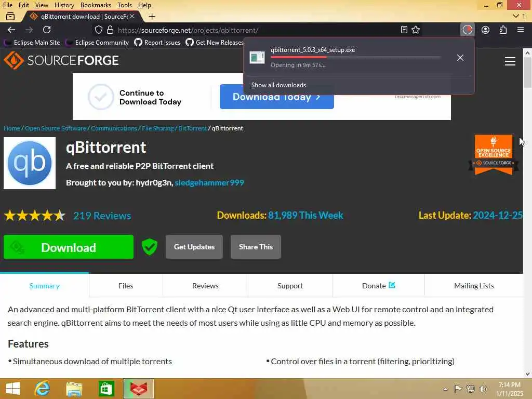Close the qBittorrent SourceForge tab

tap(132, 16)
